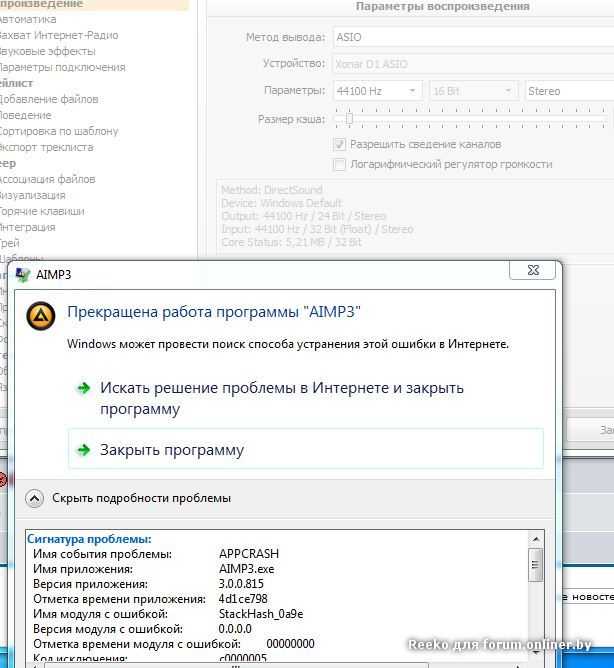Click the AIMP3 title bar icon
614x668 pixels.
click(23, 275)
